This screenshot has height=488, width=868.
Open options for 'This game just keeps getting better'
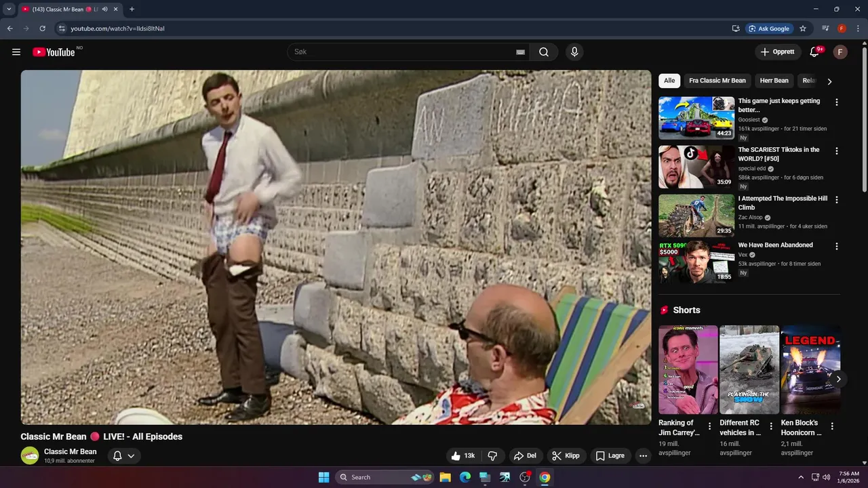[x=836, y=102]
